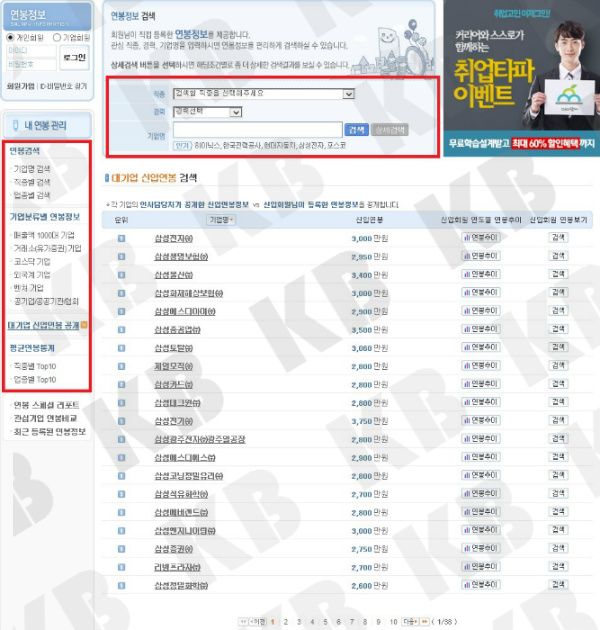Open the ID·비밀번호 찾기 link

pos(63,86)
